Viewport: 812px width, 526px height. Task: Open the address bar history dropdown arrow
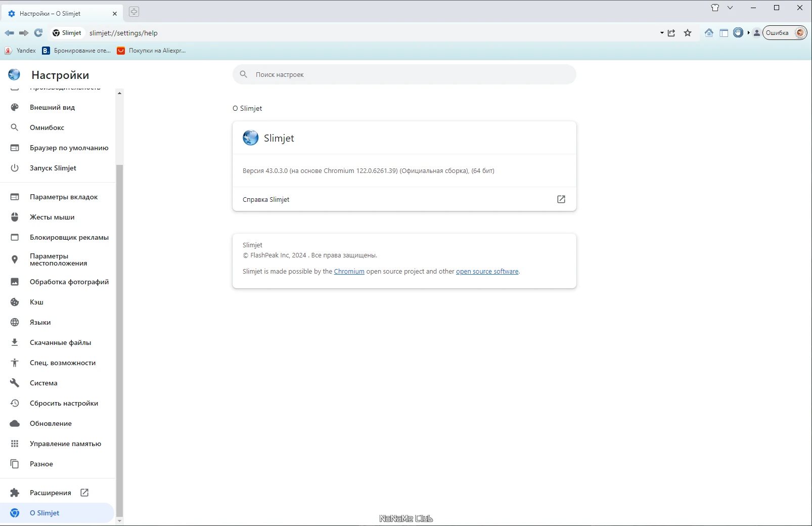662,33
